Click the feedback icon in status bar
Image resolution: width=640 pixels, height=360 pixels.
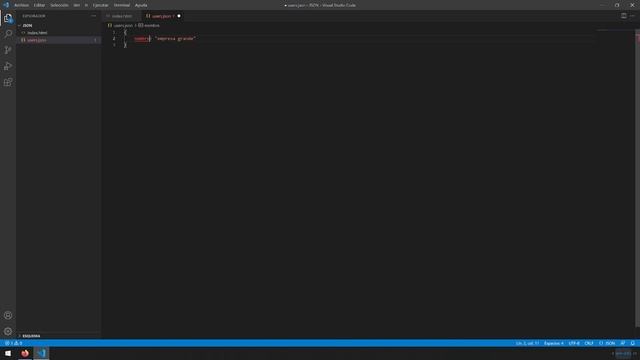(x=623, y=343)
